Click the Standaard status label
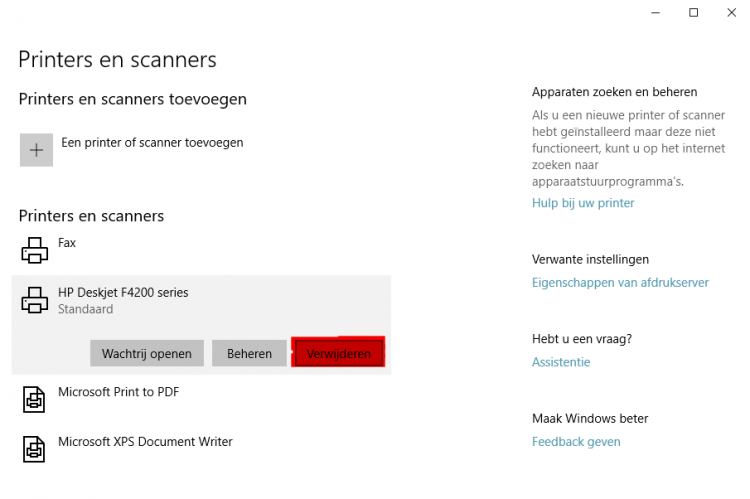 (x=86, y=309)
